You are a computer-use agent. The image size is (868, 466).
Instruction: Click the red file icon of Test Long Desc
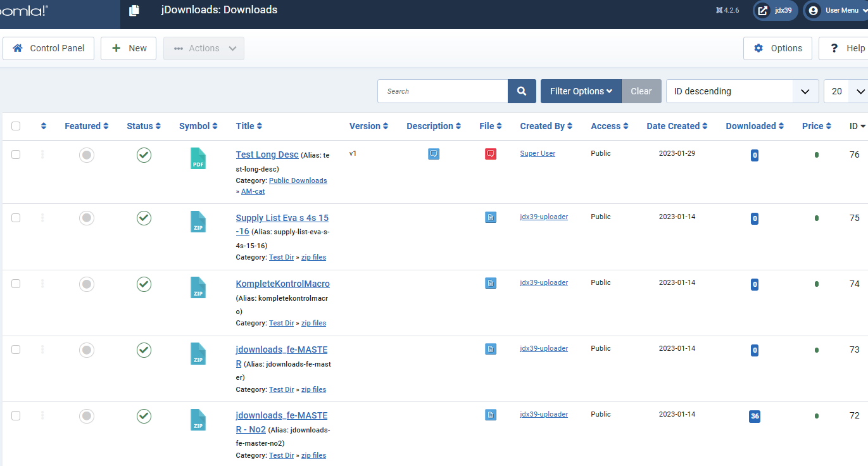[491, 154]
